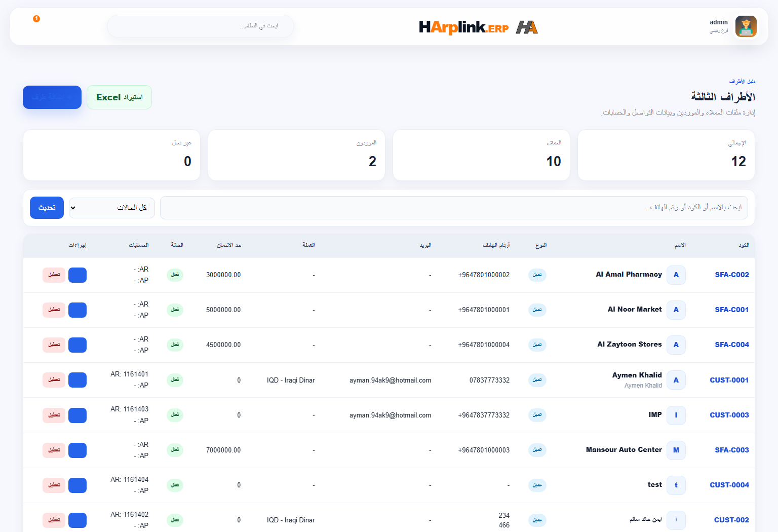Click the Harplink ERP wordmark
This screenshot has width=778, height=532.
(463, 27)
